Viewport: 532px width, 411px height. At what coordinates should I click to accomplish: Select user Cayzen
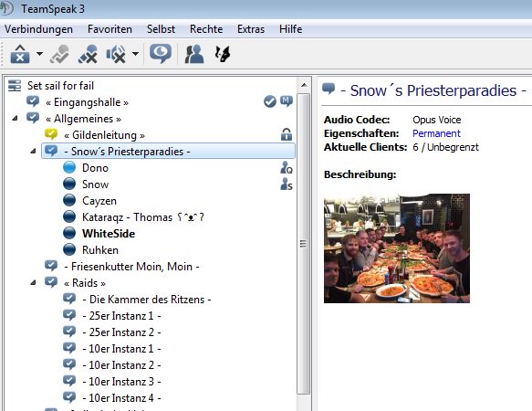point(99,201)
